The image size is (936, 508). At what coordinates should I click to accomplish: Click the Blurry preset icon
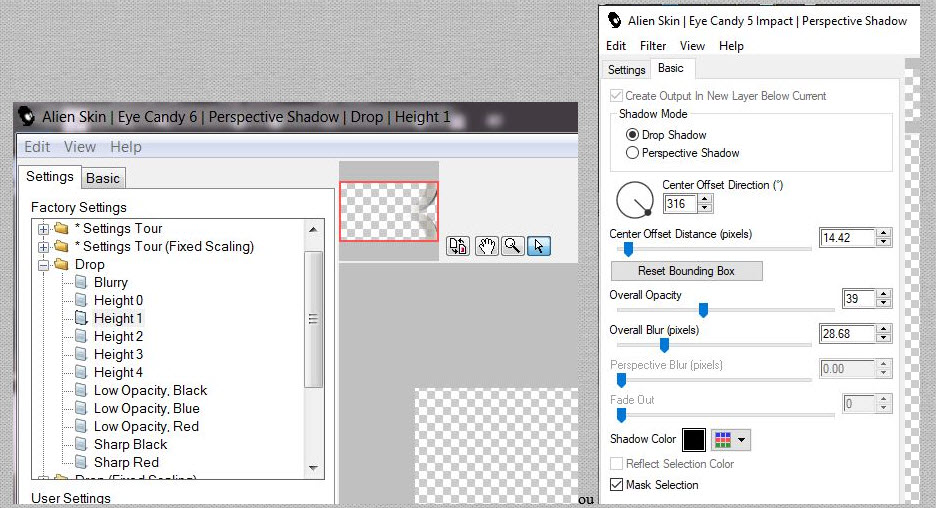point(81,282)
